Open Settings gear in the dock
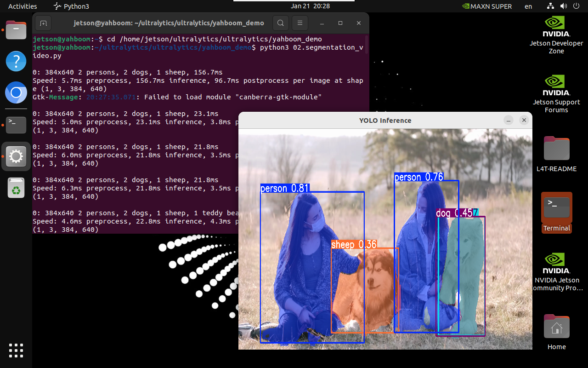This screenshot has width=588, height=368. pos(16,156)
